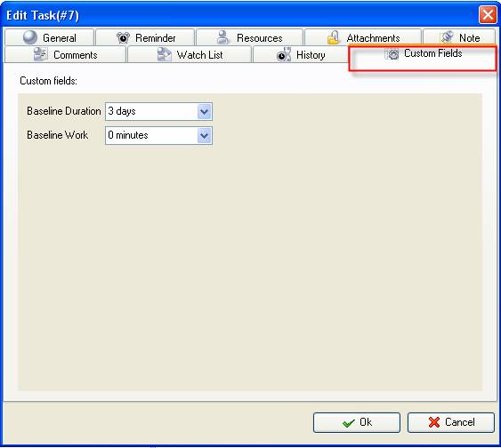
Task: Click the General tab sphere icon
Action: (30, 37)
